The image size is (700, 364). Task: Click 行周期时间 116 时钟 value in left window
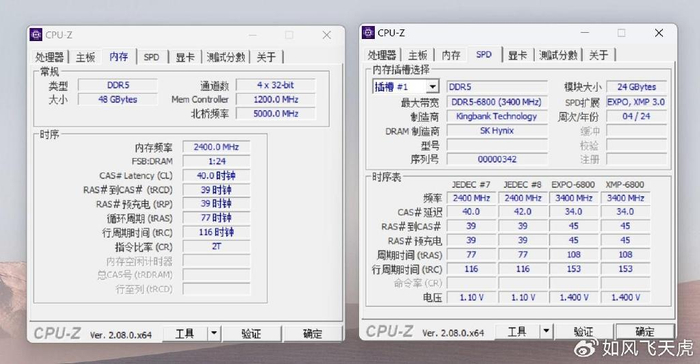[216, 232]
